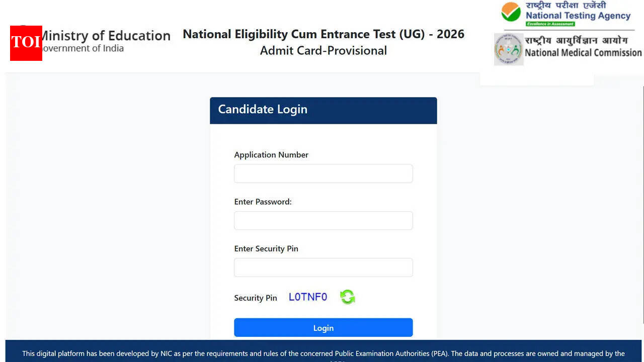644x362 pixels.
Task: Click into the Enter Password field
Action: click(x=323, y=221)
